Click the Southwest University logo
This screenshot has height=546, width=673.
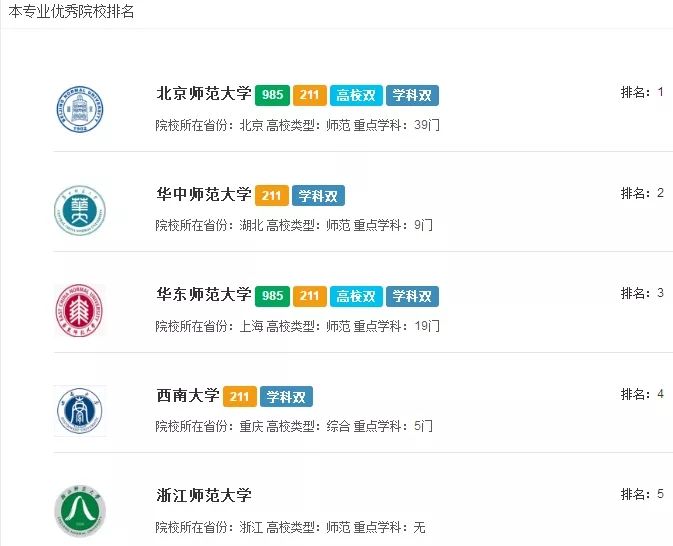click(79, 410)
